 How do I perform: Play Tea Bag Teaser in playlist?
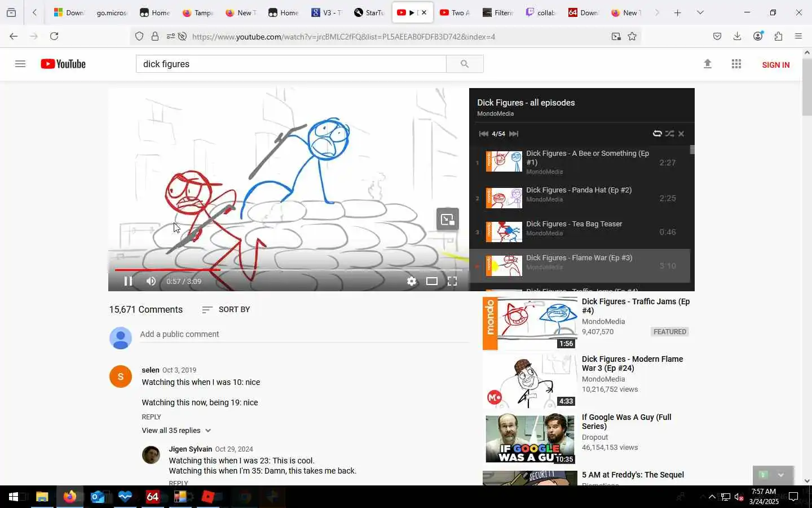click(579, 232)
